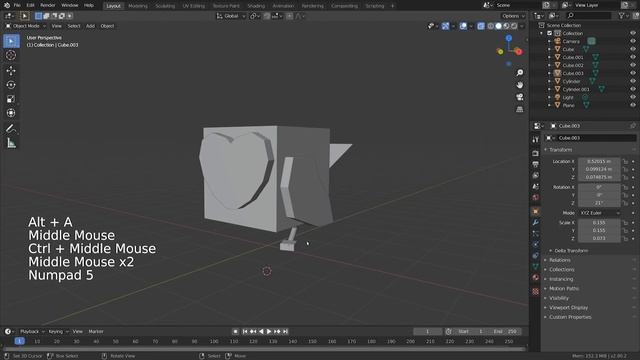
Task: Open the Scene properties tab
Action: point(536,187)
